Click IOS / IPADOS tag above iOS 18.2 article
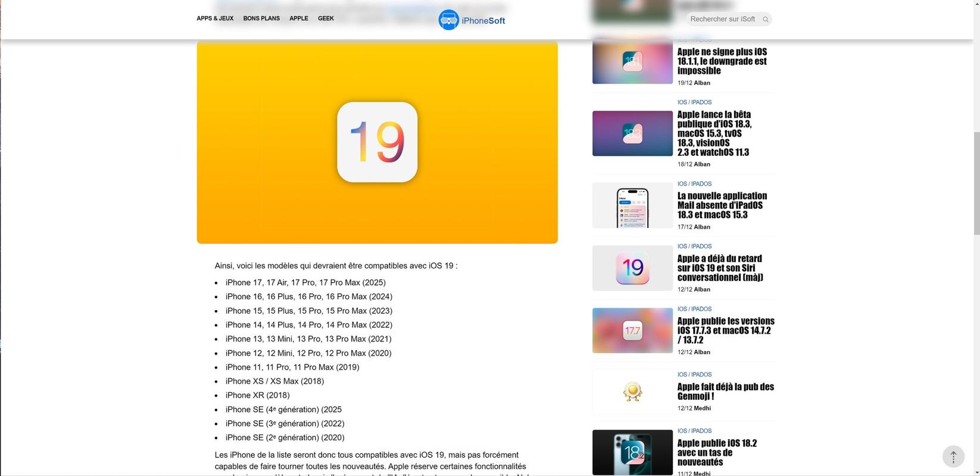The width and height of the screenshot is (980, 476). pos(694,431)
